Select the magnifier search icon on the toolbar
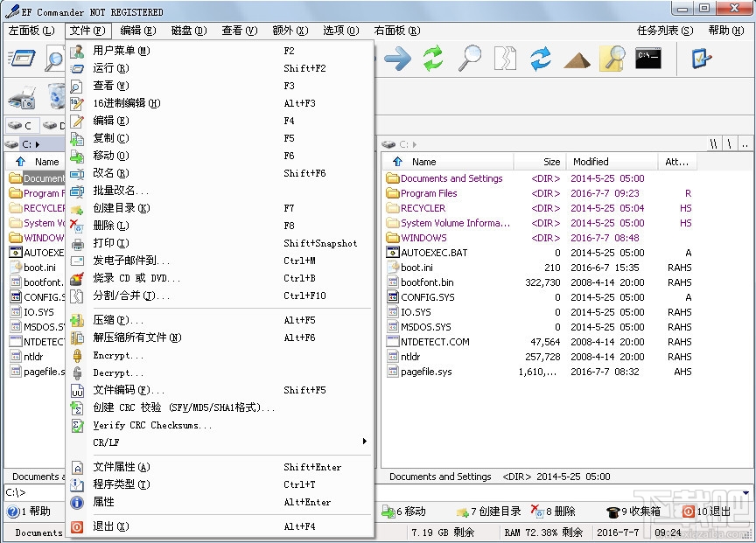 pos(470,59)
